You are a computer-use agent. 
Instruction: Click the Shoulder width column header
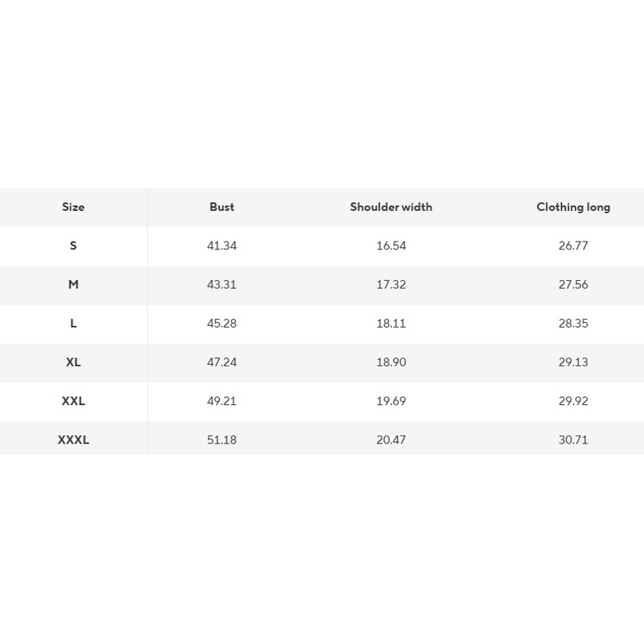click(x=390, y=207)
